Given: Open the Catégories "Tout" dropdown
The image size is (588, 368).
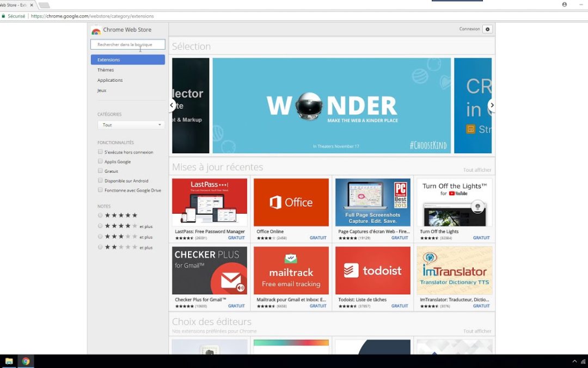Looking at the screenshot, I should pos(131,125).
